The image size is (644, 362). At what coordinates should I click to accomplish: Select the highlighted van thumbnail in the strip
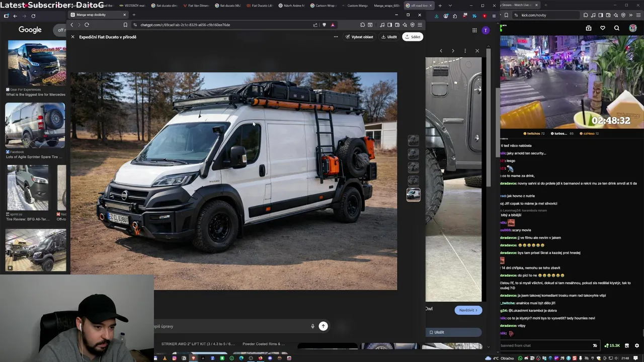point(413,194)
